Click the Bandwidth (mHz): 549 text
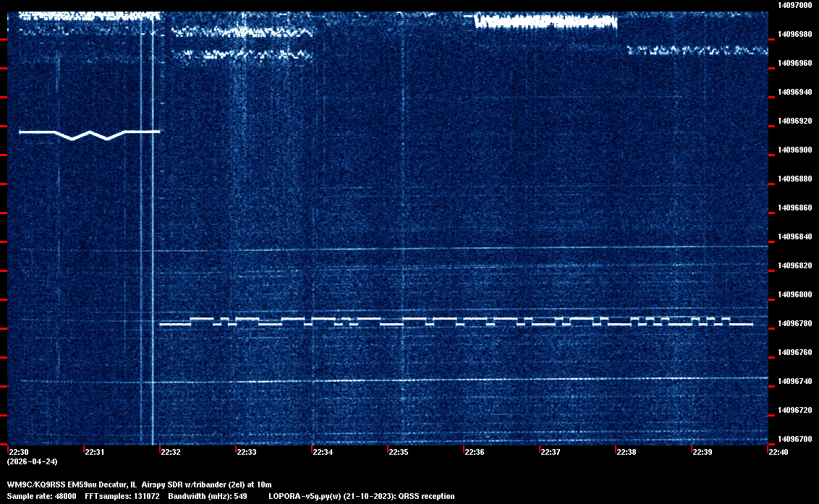Image resolution: width=819 pixels, height=504 pixels. tap(208, 497)
